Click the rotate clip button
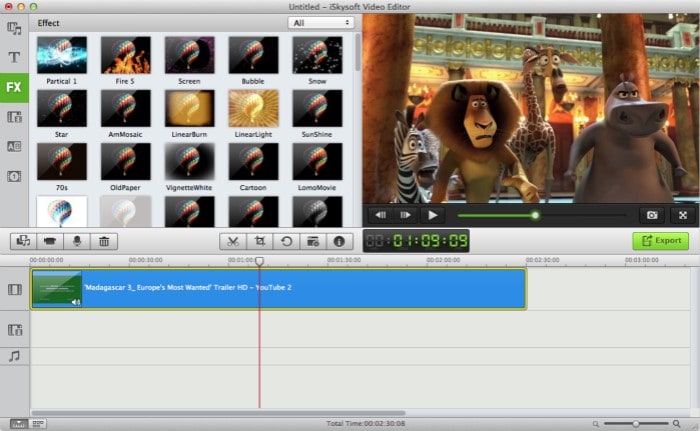This screenshot has width=700, height=431. coord(286,241)
